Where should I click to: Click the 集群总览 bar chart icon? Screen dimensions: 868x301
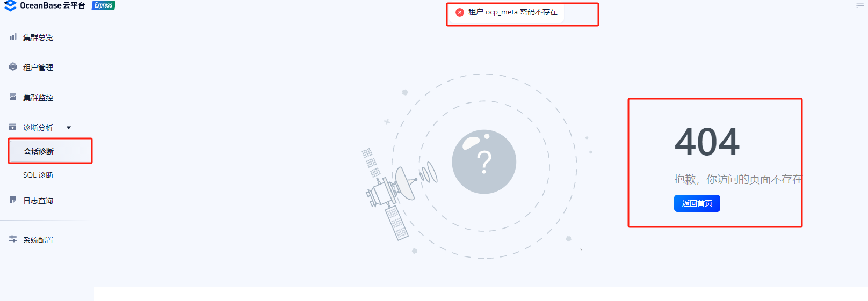pos(13,37)
